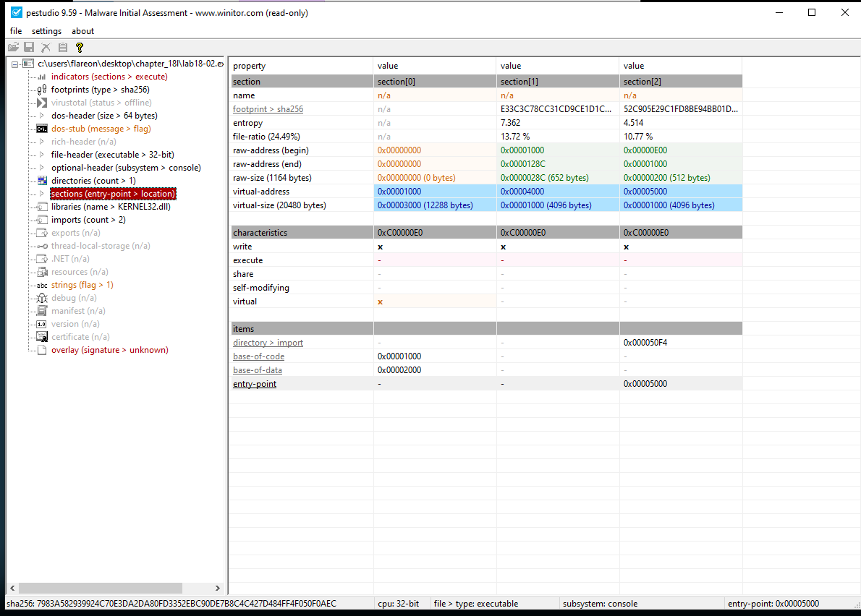The height and width of the screenshot is (616, 861).
Task: Click the property column header
Action: point(302,66)
